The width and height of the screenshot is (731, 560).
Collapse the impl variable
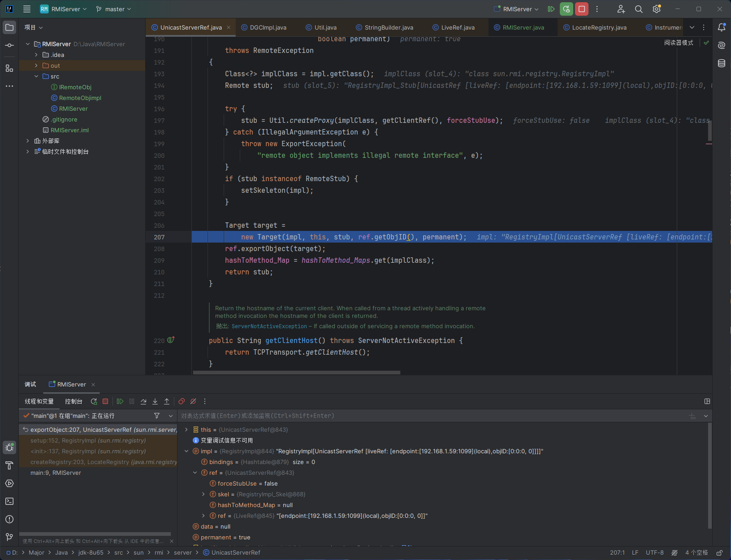click(x=186, y=451)
